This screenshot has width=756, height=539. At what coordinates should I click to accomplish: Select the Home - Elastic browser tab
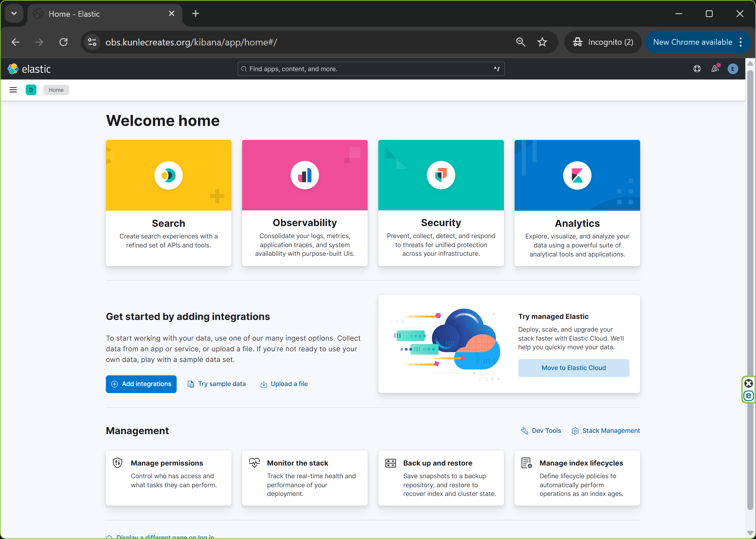coord(104,14)
